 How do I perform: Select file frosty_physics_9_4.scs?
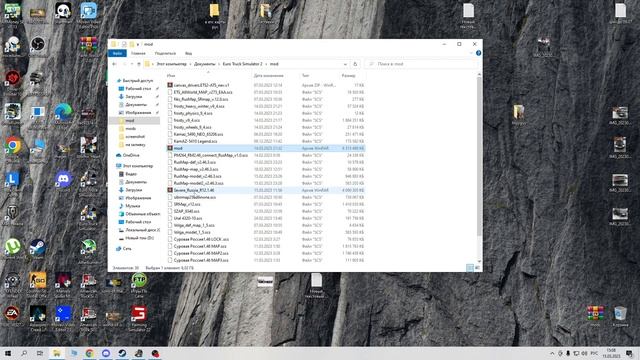point(265,113)
